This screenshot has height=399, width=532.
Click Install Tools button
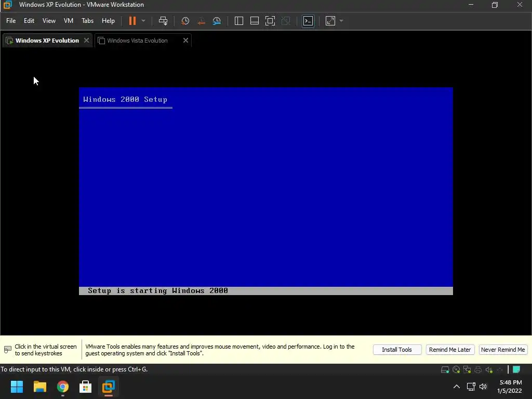(x=397, y=350)
